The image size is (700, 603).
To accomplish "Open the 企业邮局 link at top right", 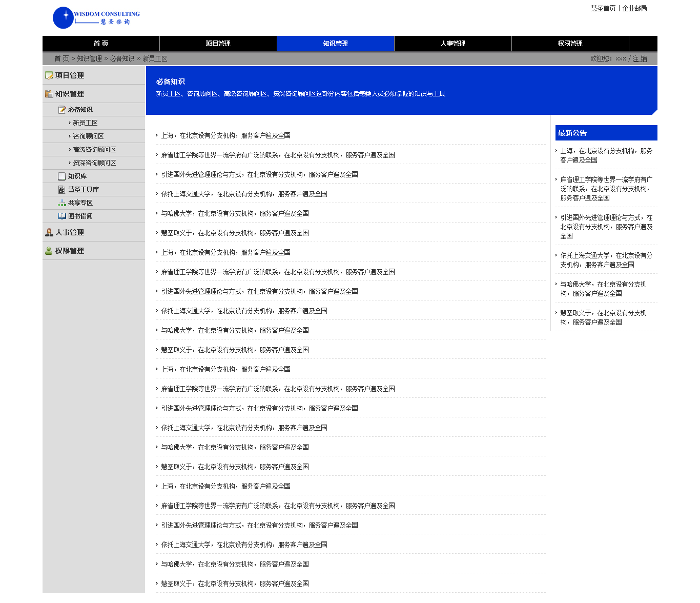I will click(634, 8).
